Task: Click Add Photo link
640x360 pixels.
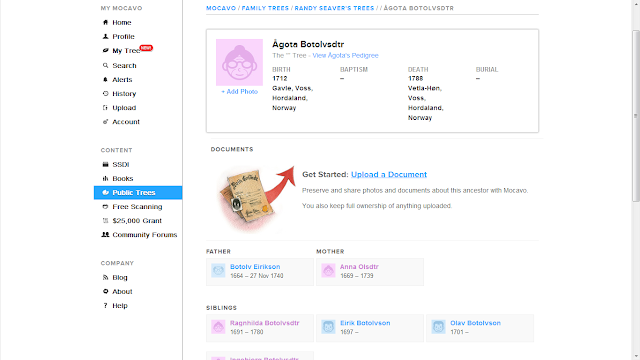Action: (x=239, y=91)
